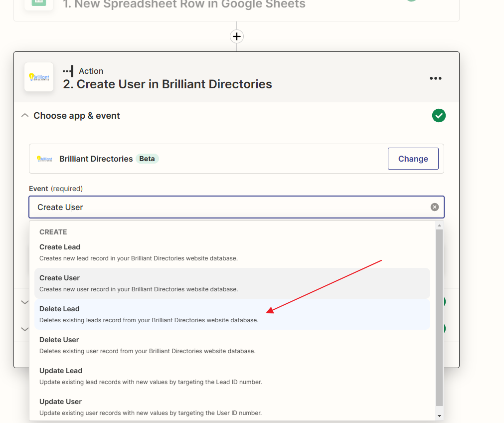The height and width of the screenshot is (423, 504).
Task: Choose the Create User event option
Action: (x=232, y=283)
